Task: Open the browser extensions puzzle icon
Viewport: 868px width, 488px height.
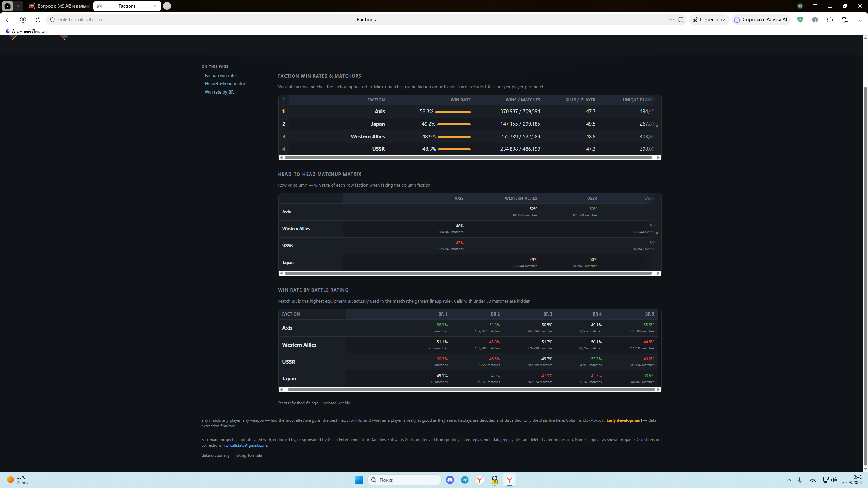Action: pos(830,20)
